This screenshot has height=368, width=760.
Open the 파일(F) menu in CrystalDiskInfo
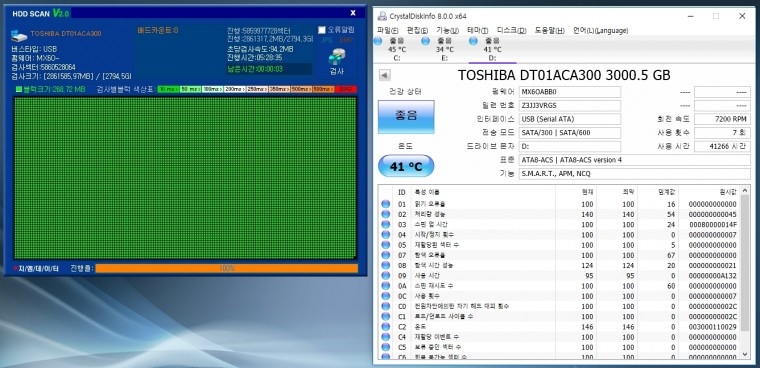coord(388,31)
